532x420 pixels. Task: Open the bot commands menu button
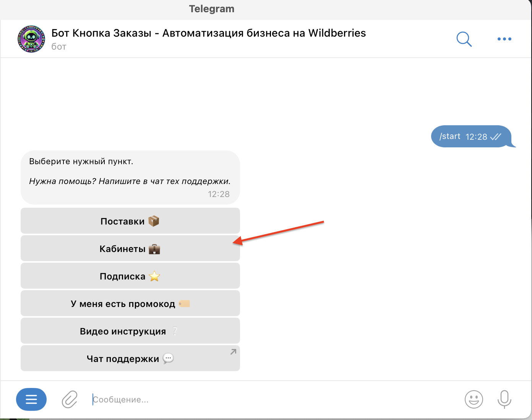click(x=31, y=399)
